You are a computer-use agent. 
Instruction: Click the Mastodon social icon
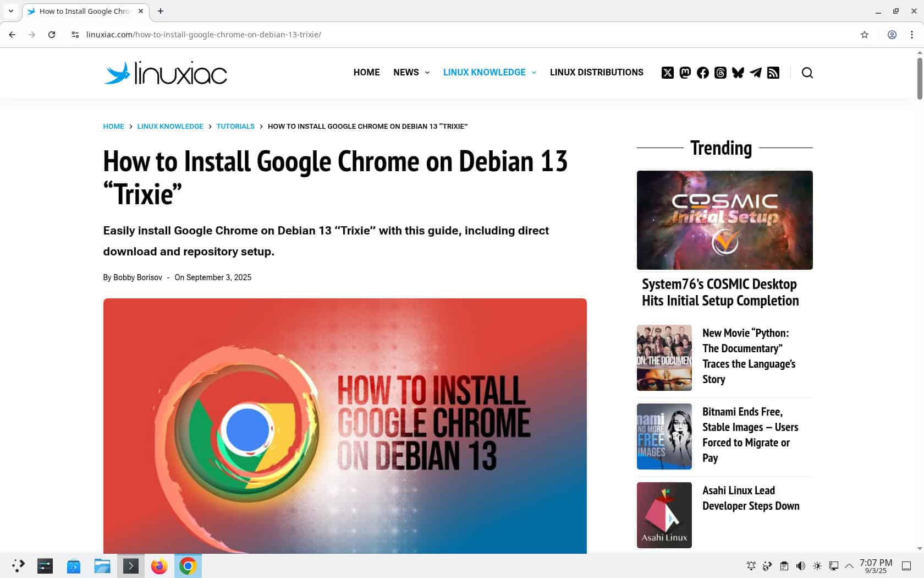click(x=685, y=72)
